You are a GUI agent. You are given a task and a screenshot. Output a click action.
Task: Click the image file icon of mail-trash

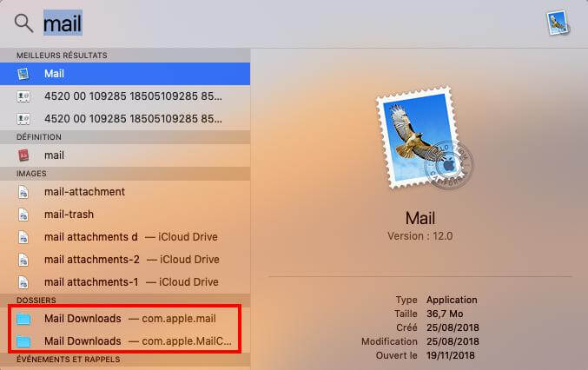tap(23, 215)
